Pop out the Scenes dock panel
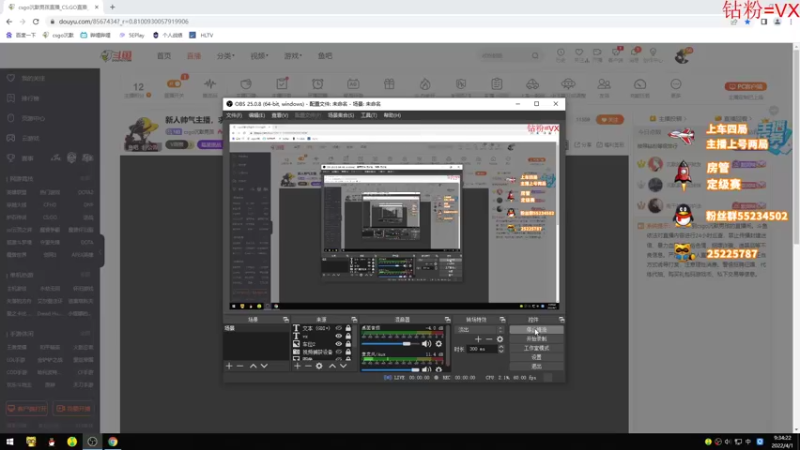 point(286,319)
